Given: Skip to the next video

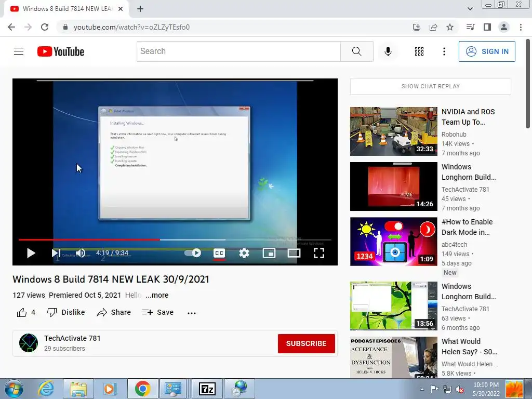Looking at the screenshot, I should pyautogui.click(x=56, y=253).
